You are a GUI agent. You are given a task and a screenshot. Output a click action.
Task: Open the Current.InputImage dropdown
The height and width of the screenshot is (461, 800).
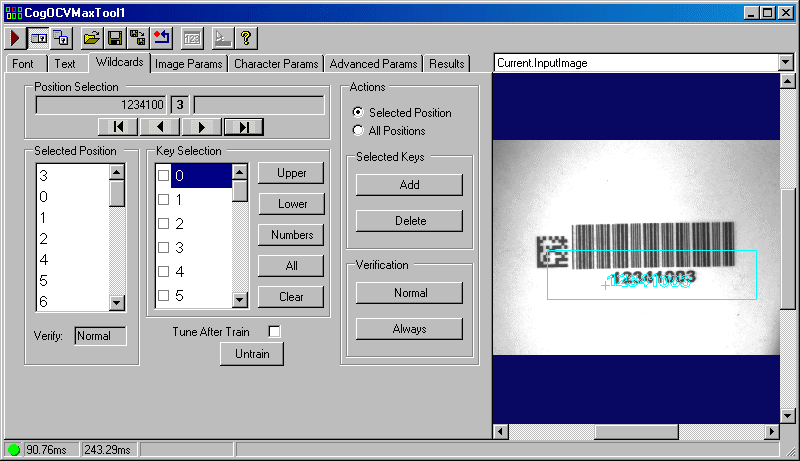[x=786, y=63]
